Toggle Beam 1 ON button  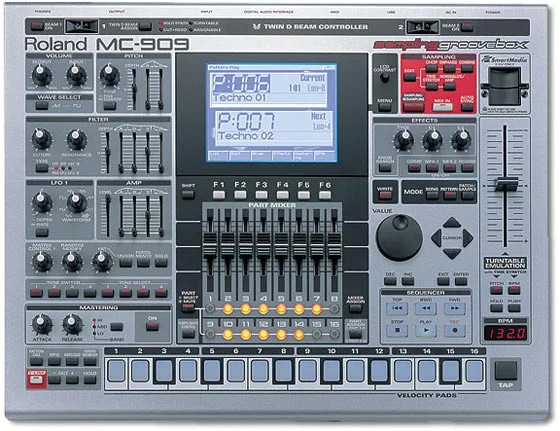pyautogui.click(x=36, y=26)
